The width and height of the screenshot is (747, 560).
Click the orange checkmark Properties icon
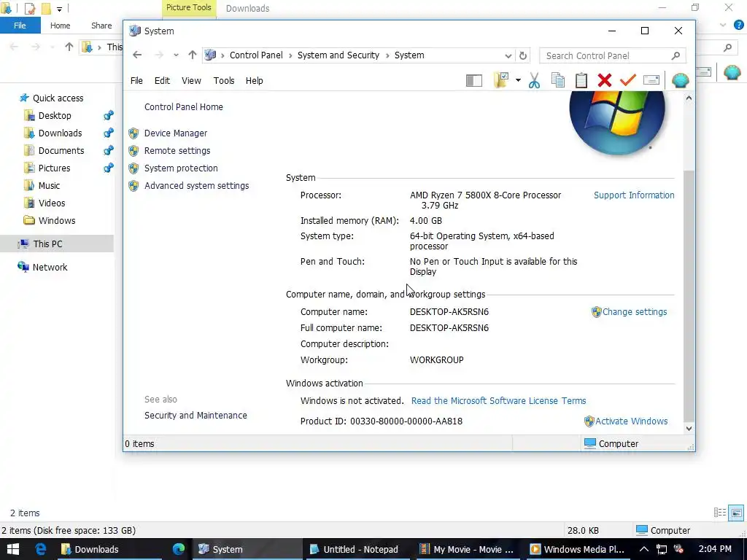pyautogui.click(x=627, y=80)
